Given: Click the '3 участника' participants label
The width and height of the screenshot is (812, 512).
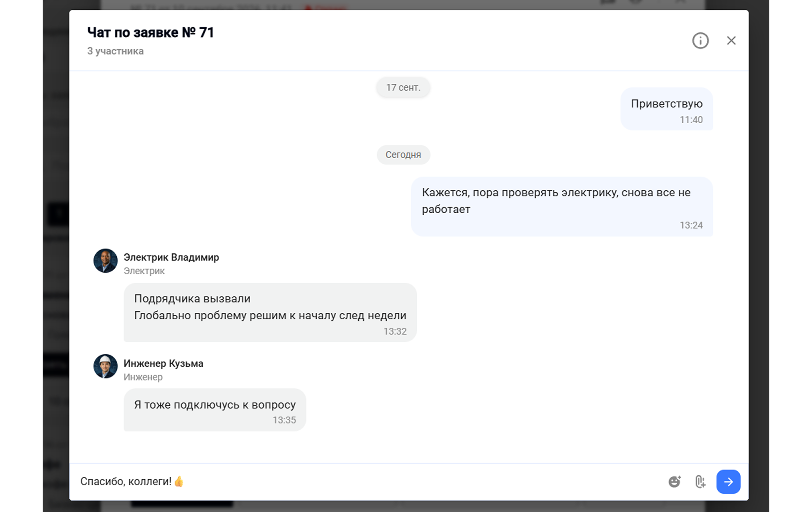Looking at the screenshot, I should pos(115,51).
